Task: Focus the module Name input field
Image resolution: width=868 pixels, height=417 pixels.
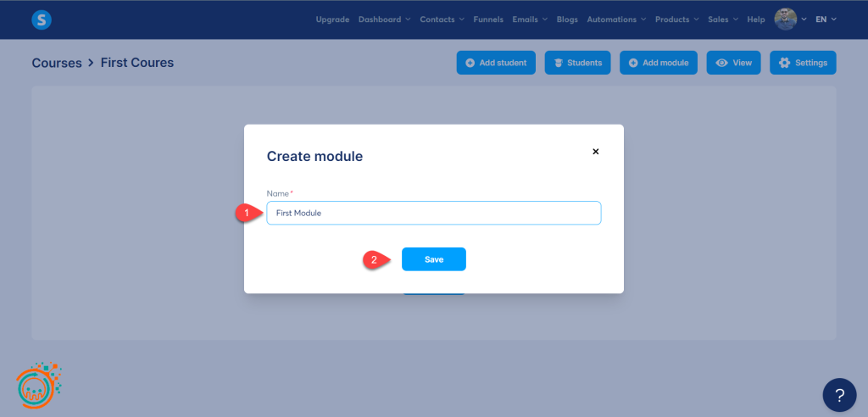Action: pos(433,213)
